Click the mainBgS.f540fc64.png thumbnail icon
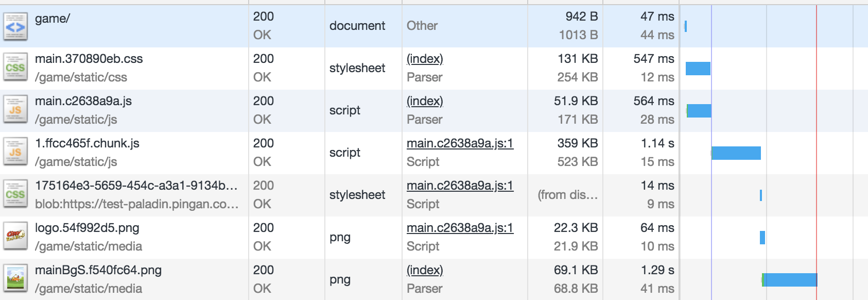 (x=15, y=279)
